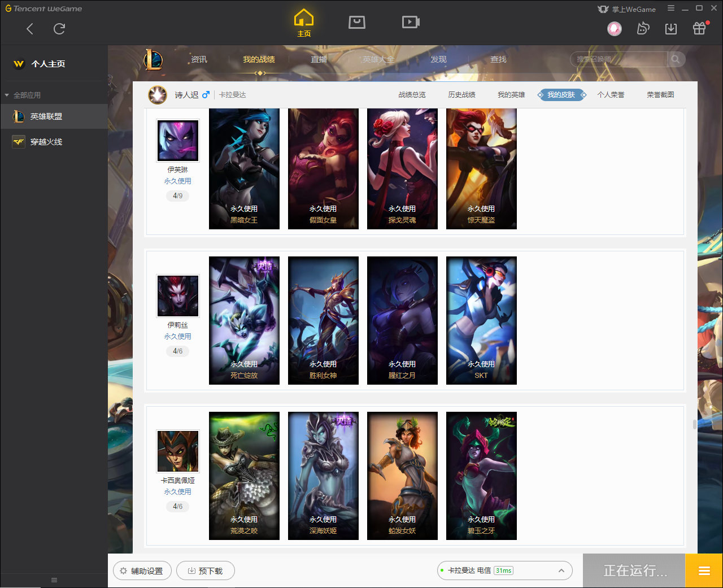Screen dimensions: 723x588
Task: Click the search magnifier button
Action: point(676,59)
